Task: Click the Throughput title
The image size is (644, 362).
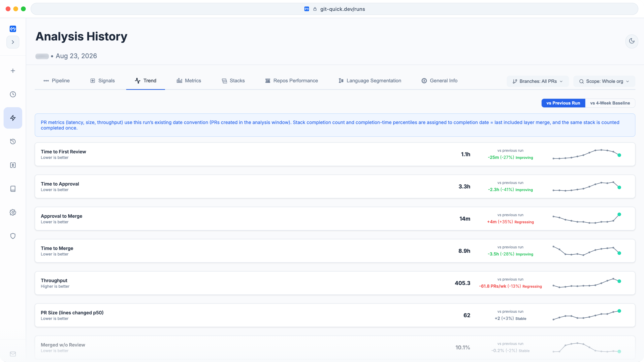Action: [54, 281]
